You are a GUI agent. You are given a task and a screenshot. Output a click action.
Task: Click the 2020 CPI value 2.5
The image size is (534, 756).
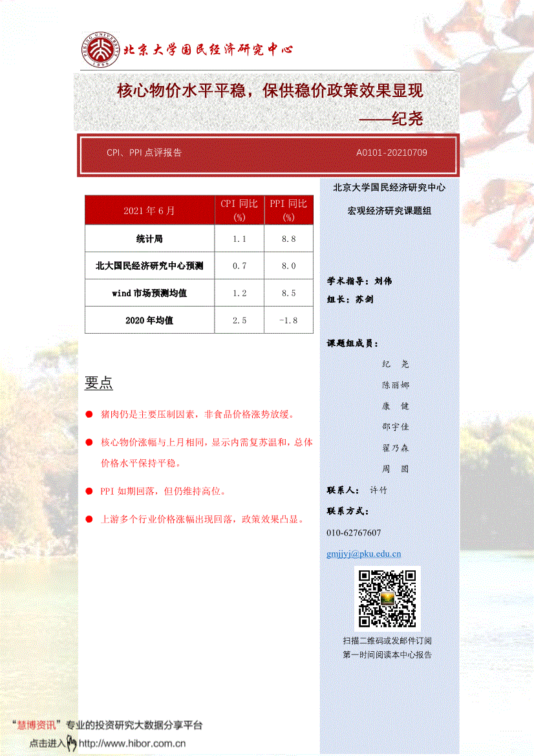[240, 320]
